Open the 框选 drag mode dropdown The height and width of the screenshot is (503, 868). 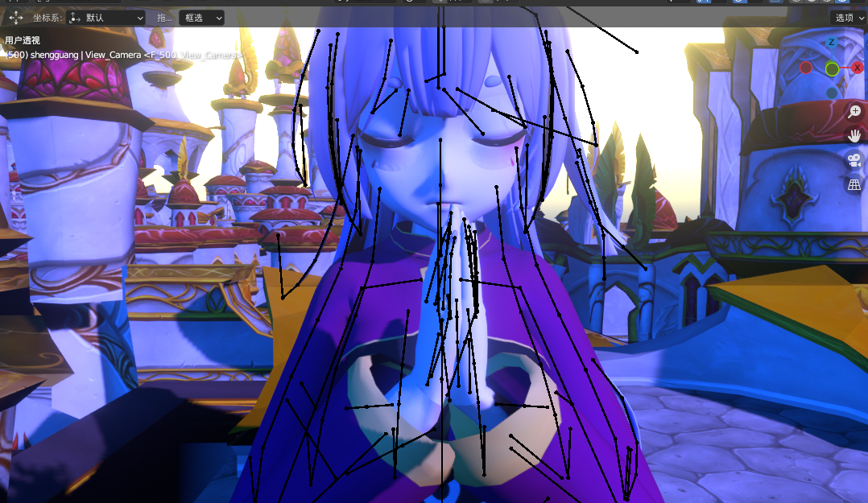tap(201, 18)
